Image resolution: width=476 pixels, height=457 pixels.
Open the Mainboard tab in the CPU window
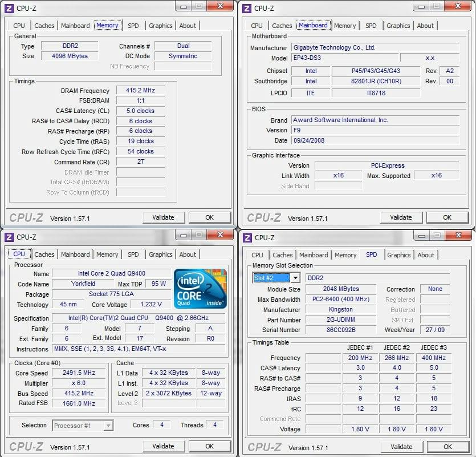click(75, 254)
